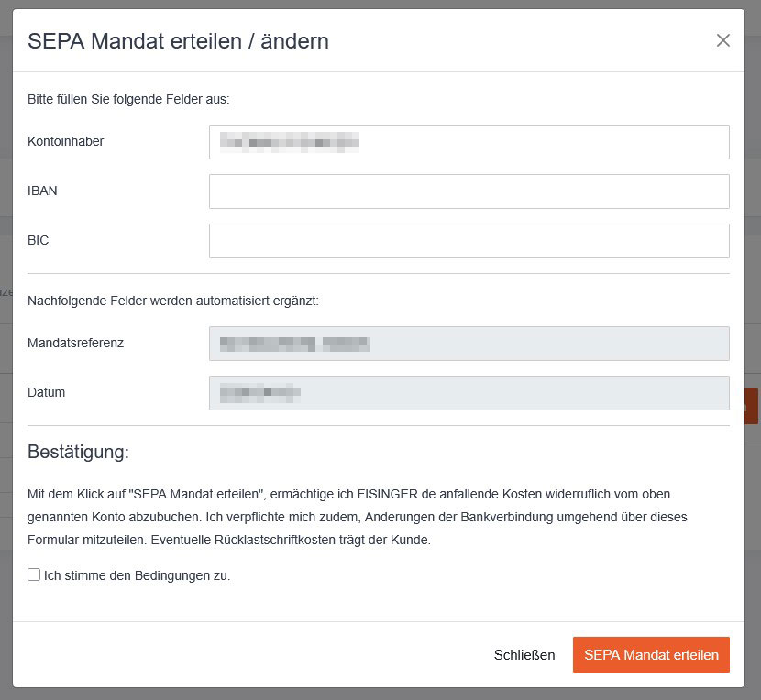Click 'Nachfolgende Felder werden automatisiert ergänzt' text
This screenshot has width=761, height=700.
click(172, 301)
